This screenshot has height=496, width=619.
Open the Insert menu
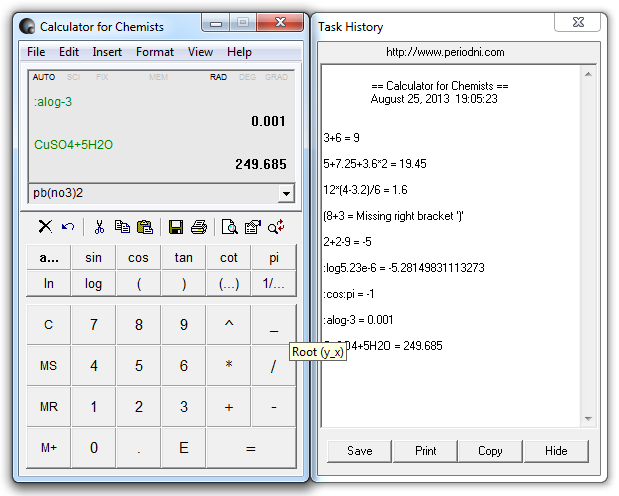107,52
